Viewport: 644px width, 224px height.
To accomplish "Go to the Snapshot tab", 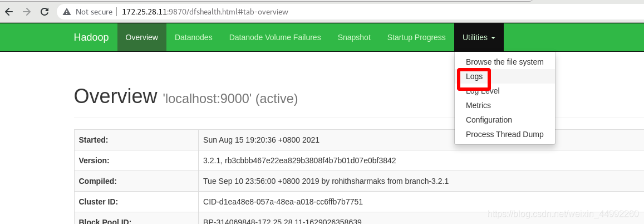I will (x=354, y=37).
